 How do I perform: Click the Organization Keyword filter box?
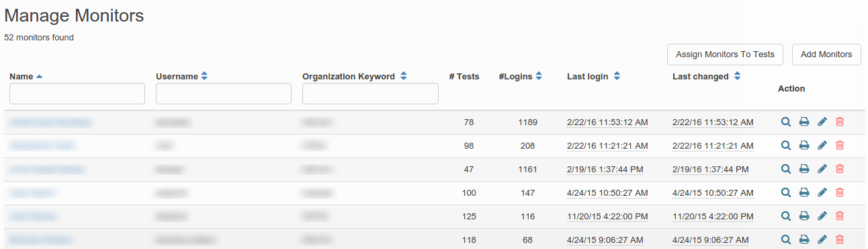tap(370, 94)
